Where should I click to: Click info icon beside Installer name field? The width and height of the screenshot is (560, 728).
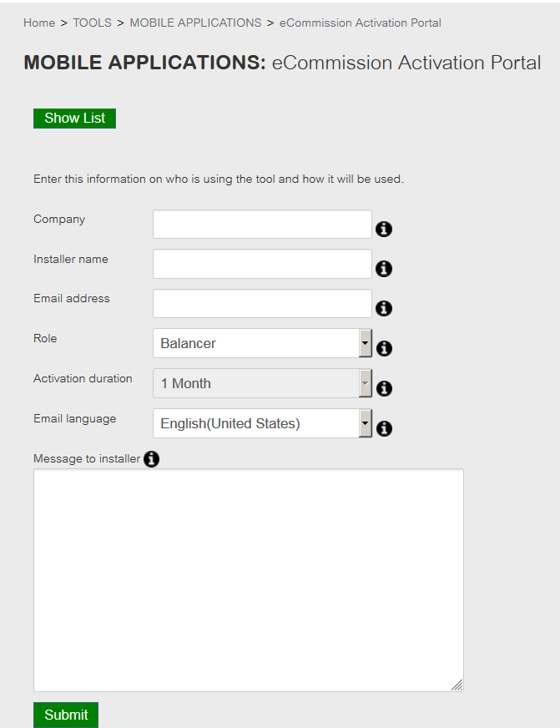(x=384, y=268)
